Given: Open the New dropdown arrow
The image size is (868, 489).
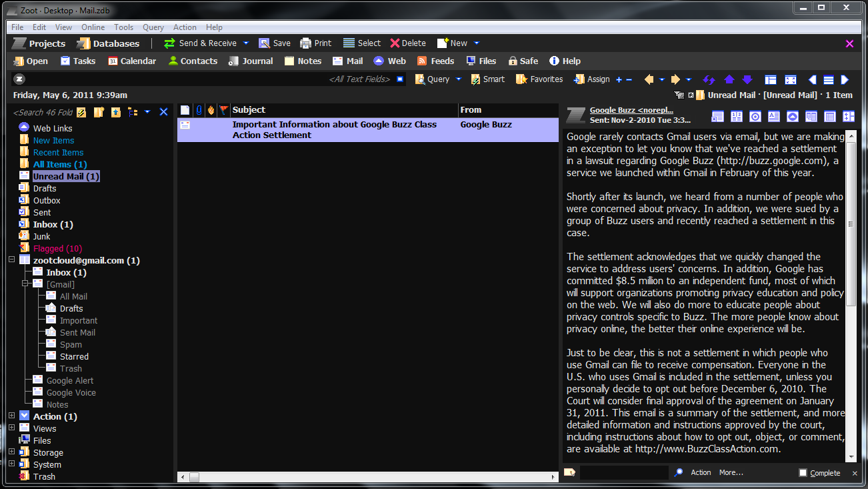Looking at the screenshot, I should point(477,43).
